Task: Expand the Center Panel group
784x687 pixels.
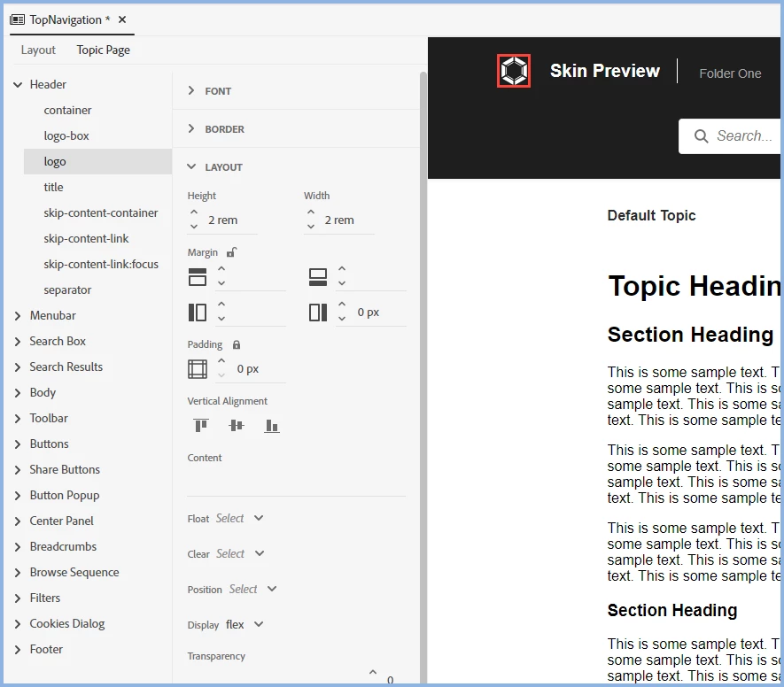Action: (18, 521)
